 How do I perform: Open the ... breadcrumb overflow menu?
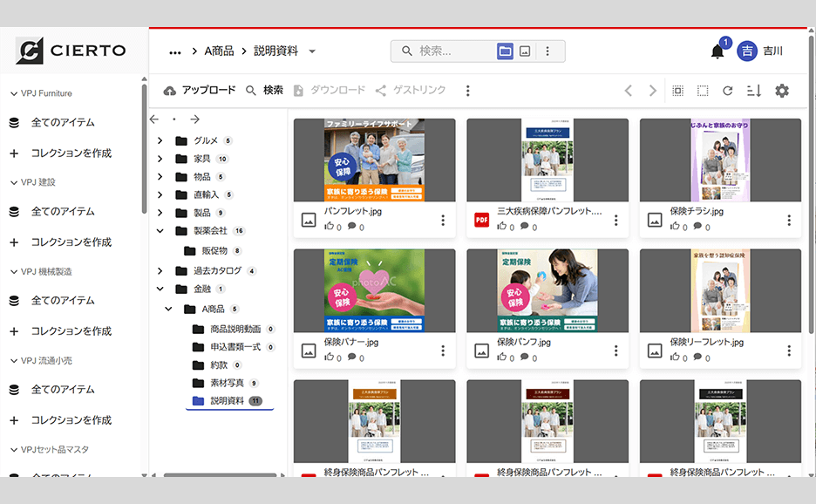click(x=174, y=51)
